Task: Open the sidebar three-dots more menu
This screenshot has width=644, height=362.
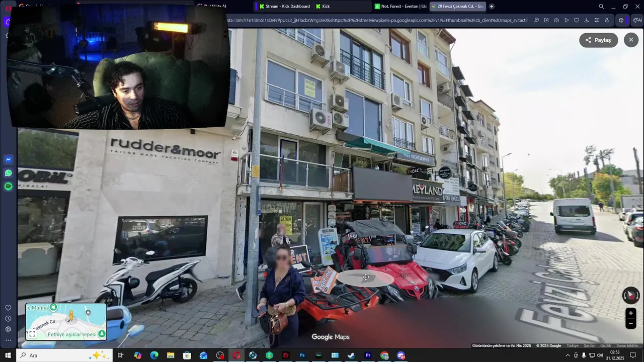Action: click(x=8, y=340)
